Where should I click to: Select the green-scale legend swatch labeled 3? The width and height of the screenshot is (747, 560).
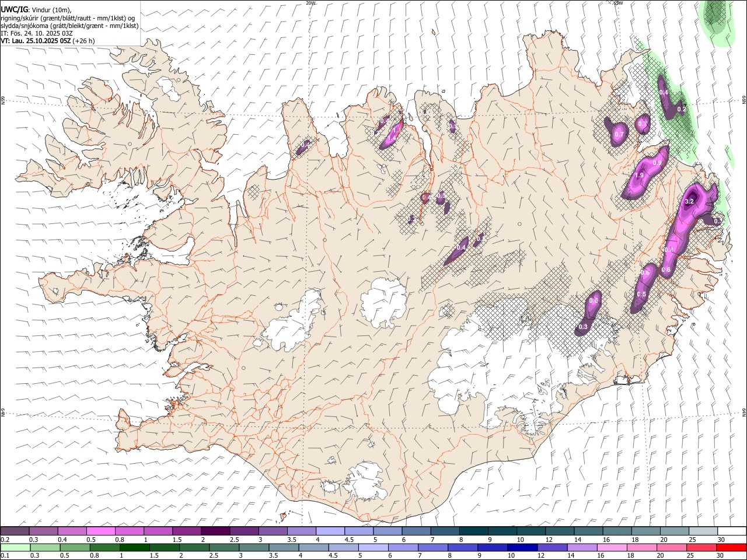(253, 547)
